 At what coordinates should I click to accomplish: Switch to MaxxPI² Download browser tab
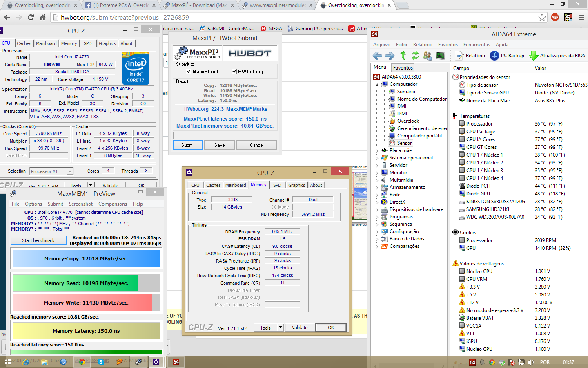click(199, 5)
